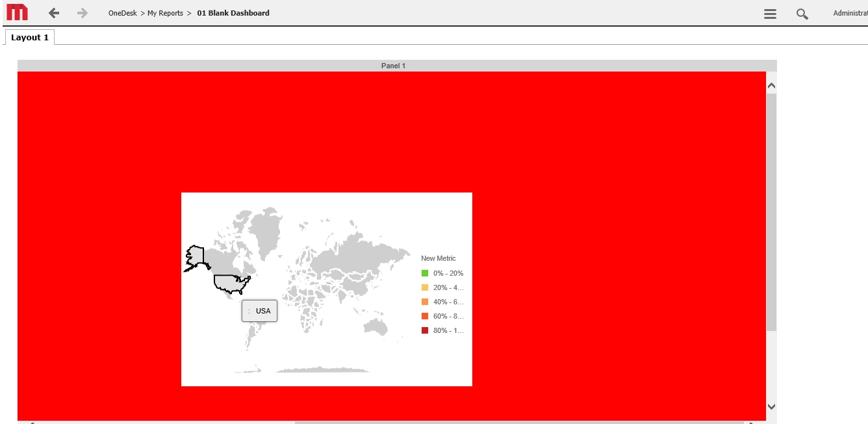Open the hamburger menu icon
The image size is (868, 424).
click(770, 14)
